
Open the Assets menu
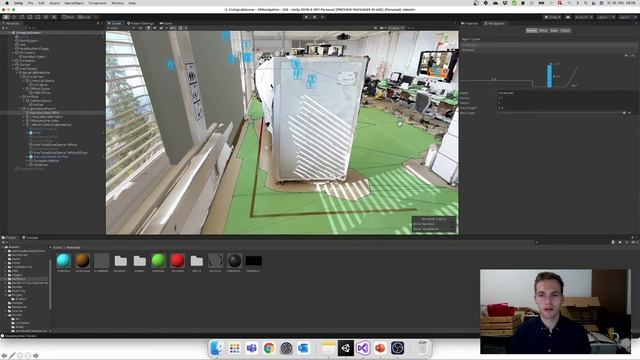[x=55, y=3]
